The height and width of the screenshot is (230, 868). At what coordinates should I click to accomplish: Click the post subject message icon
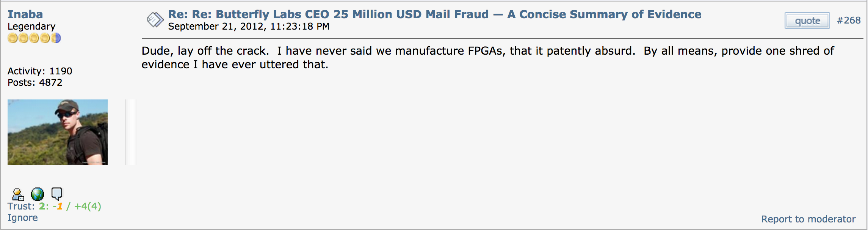[x=155, y=20]
